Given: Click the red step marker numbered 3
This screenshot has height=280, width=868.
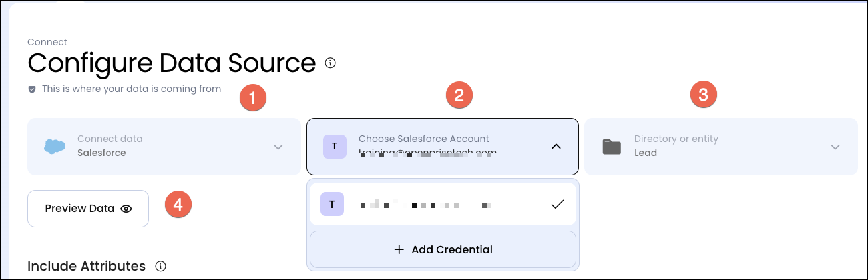Looking at the screenshot, I should (703, 94).
